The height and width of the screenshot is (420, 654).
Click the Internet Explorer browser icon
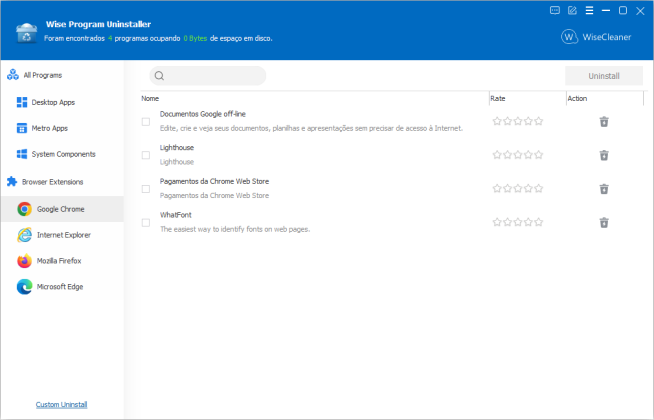[25, 235]
